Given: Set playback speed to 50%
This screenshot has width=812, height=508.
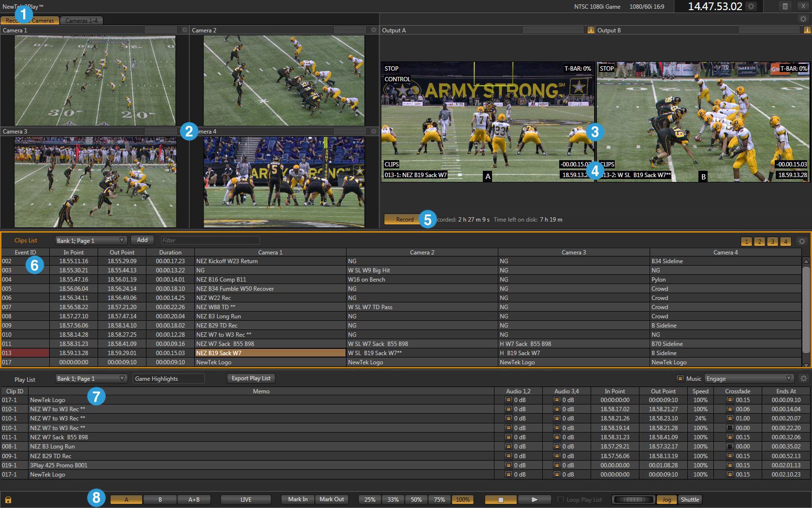Looking at the screenshot, I should [416, 500].
